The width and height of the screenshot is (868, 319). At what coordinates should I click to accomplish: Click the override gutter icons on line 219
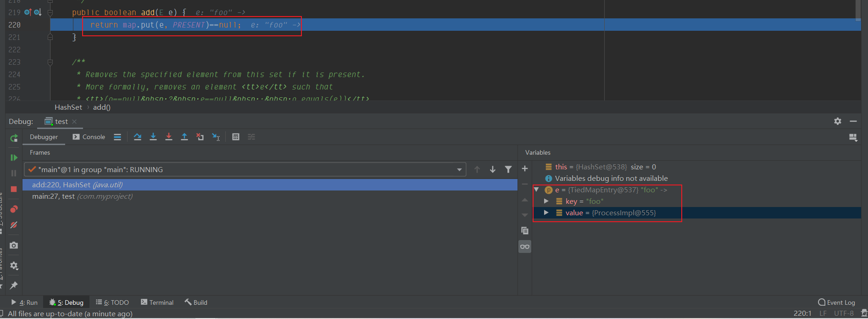click(33, 12)
